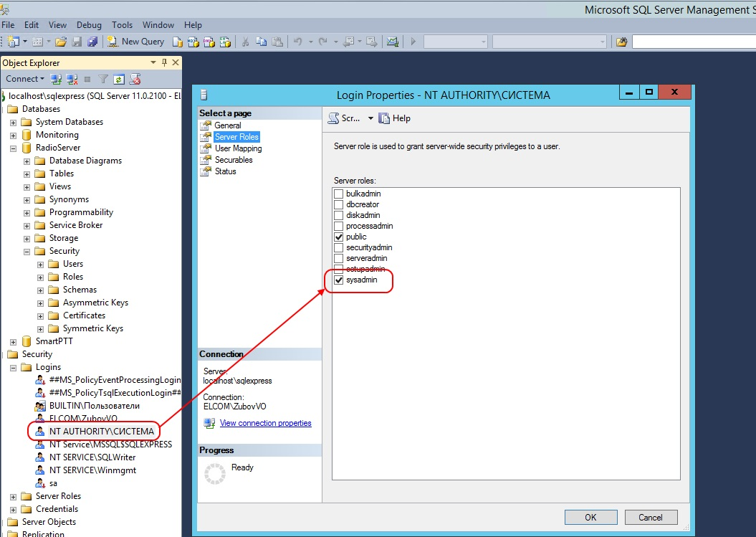Click OK in Login Properties dialog
The height and width of the screenshot is (537, 756).
pos(590,517)
